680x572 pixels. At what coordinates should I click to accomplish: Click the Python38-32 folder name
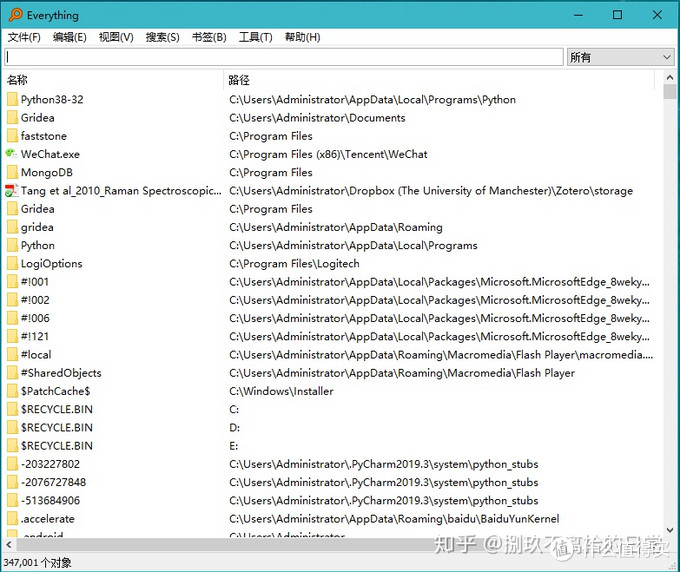tap(52, 100)
